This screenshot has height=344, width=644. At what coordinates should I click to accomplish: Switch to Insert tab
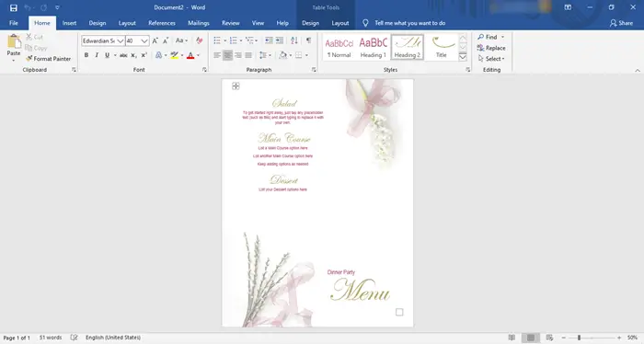click(69, 23)
